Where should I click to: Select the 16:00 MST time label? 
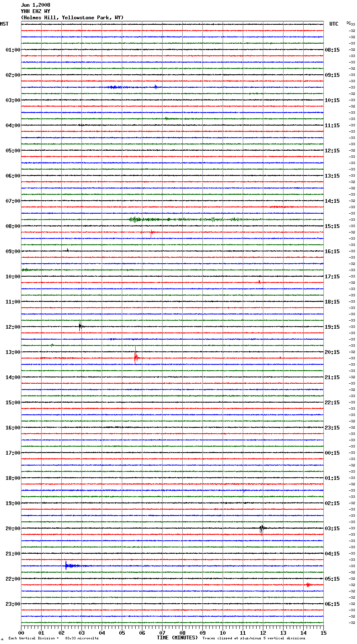pos(13,428)
